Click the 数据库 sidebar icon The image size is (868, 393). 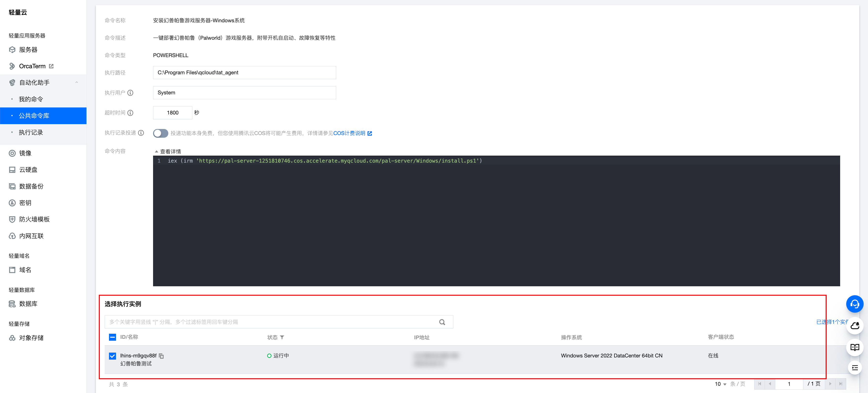coord(12,304)
